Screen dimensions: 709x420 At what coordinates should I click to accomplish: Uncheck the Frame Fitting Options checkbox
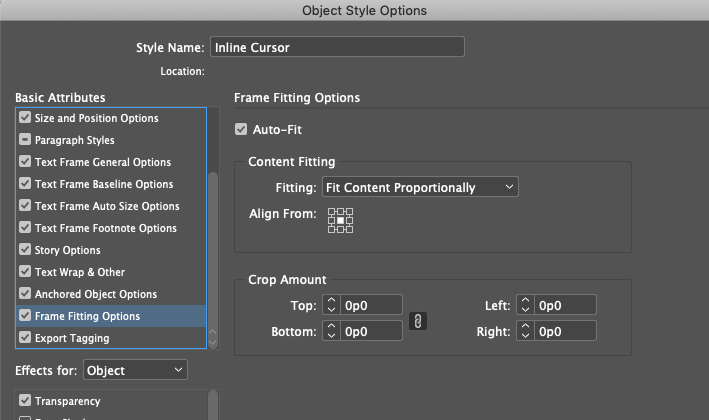point(25,316)
